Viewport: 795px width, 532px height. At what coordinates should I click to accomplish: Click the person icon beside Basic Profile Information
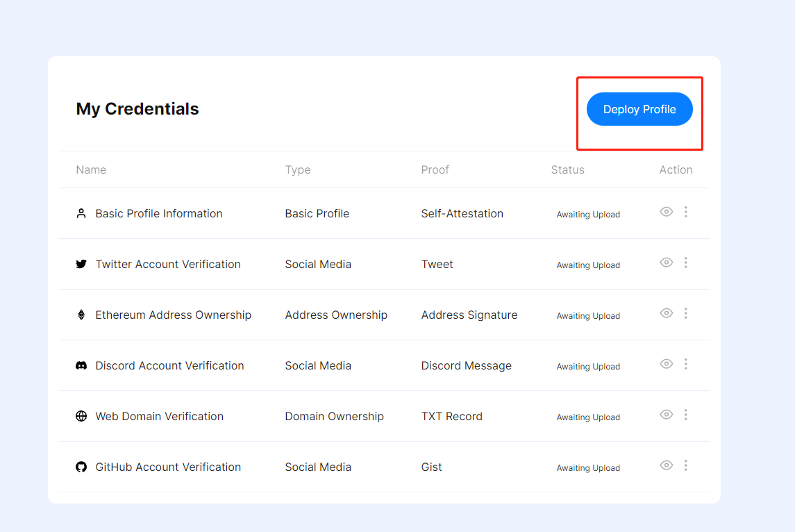point(81,213)
